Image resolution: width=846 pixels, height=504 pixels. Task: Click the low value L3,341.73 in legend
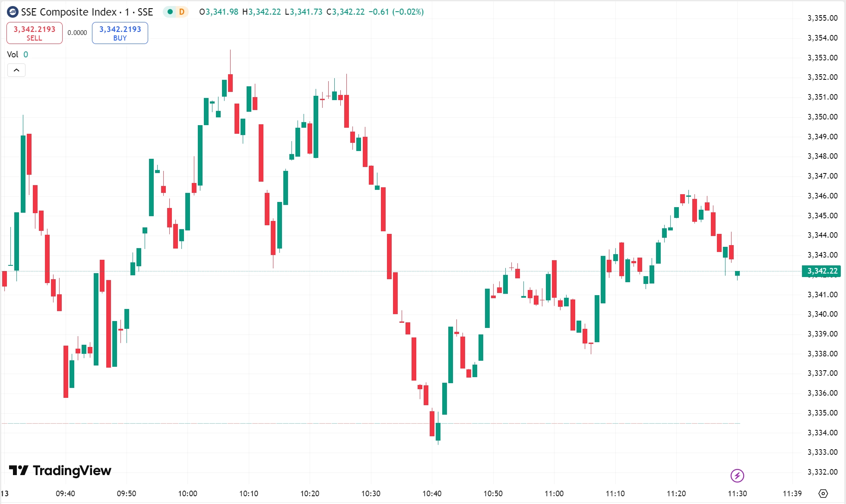[x=304, y=12]
